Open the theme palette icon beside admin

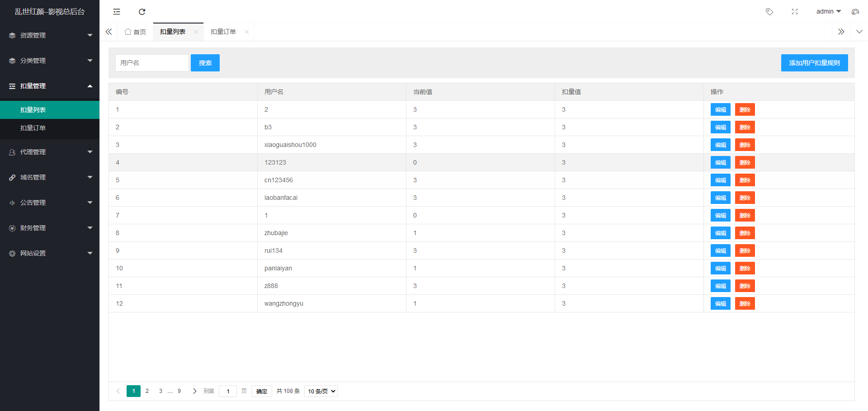pos(855,12)
